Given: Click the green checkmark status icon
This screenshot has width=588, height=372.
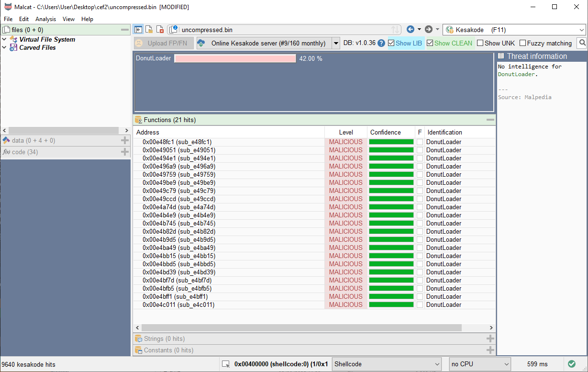Looking at the screenshot, I should tap(572, 364).
